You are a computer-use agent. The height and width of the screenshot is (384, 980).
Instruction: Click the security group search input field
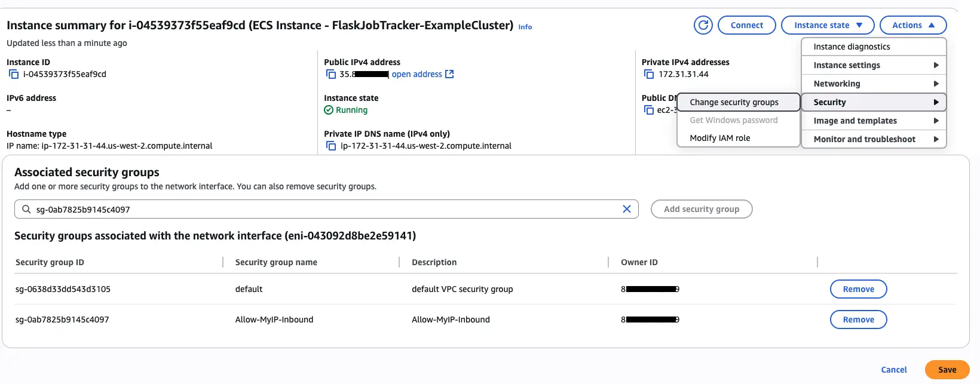[x=323, y=209]
